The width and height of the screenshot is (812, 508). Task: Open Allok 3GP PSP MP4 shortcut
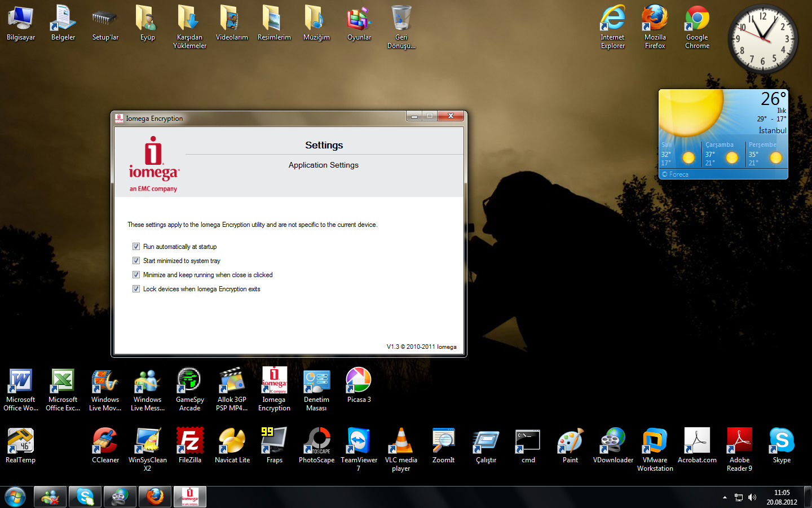tap(232, 389)
